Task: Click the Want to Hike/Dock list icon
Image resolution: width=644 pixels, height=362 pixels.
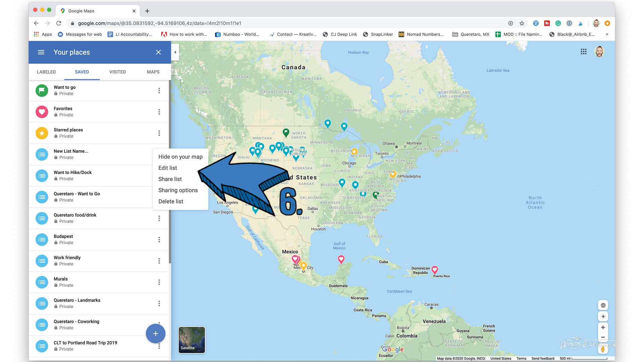Action: pyautogui.click(x=42, y=176)
